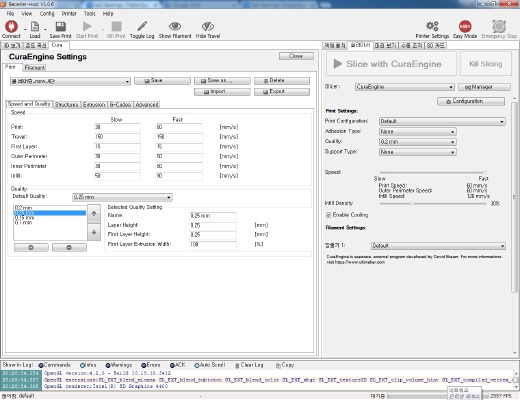The image size is (520, 400).
Task: Open Printer Settings gears icon
Action: tap(432, 26)
